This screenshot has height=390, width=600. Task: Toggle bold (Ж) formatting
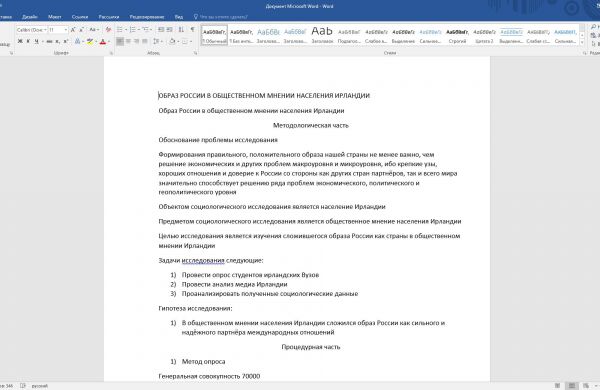point(20,41)
